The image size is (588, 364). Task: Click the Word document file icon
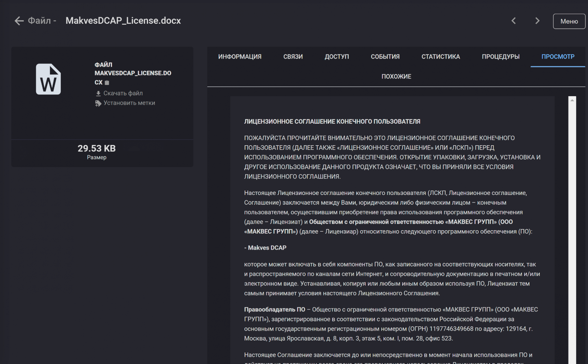(49, 79)
